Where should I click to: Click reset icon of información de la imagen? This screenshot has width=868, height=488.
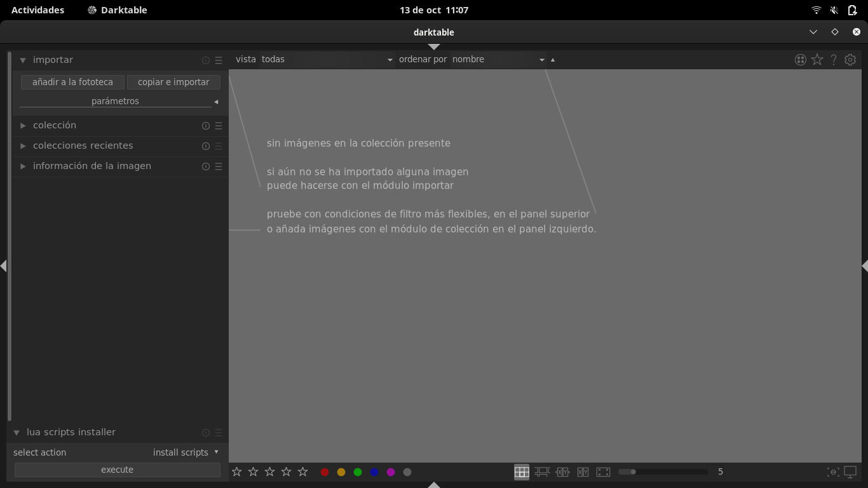coord(206,166)
